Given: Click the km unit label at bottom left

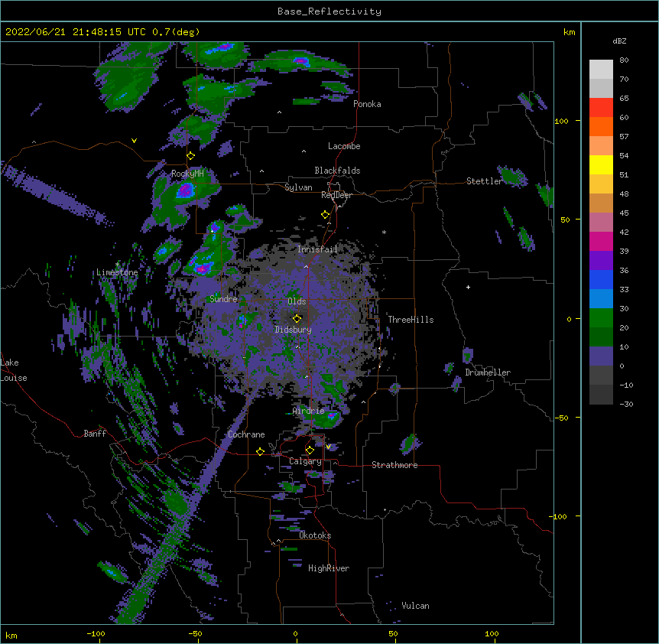Looking at the screenshot, I should coord(11,635).
